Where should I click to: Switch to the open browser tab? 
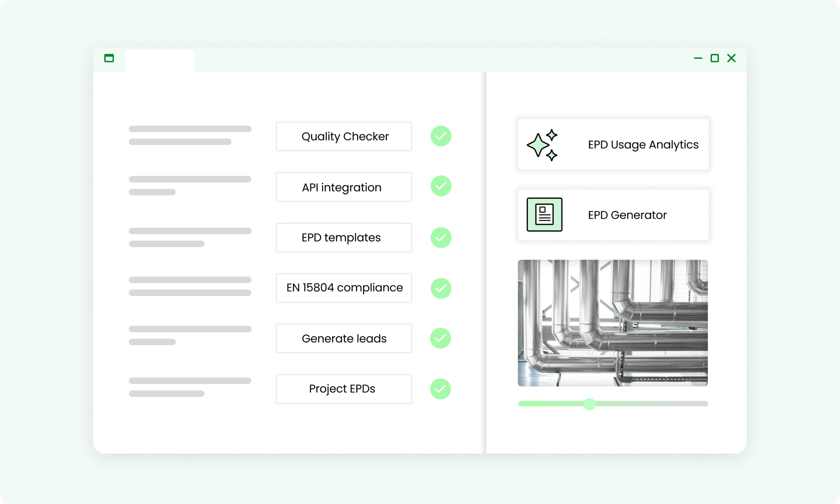pyautogui.click(x=159, y=61)
